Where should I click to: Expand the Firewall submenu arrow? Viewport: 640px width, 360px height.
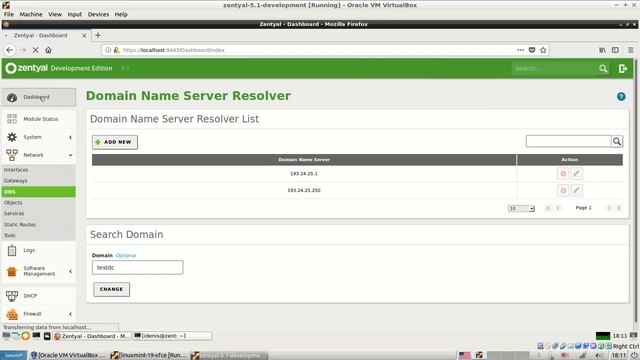click(70, 314)
